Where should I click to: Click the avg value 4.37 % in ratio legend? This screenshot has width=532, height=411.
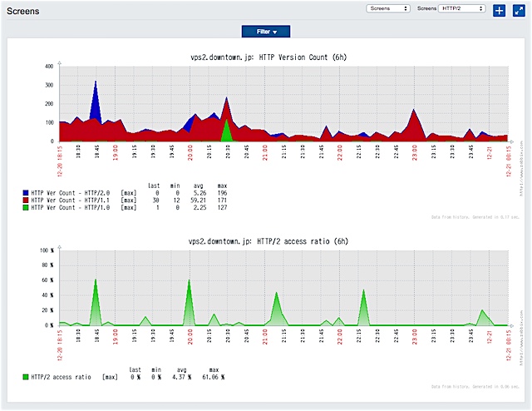tap(181, 377)
